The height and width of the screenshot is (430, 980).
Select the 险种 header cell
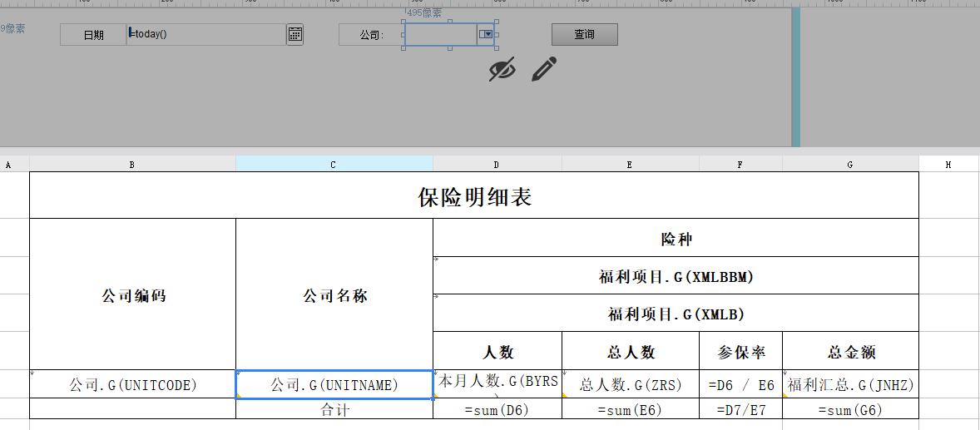676,238
